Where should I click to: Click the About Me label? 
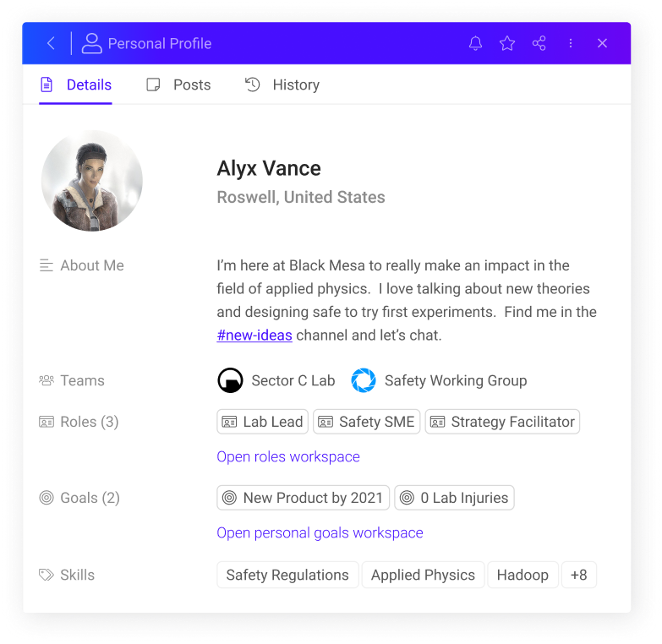point(92,265)
